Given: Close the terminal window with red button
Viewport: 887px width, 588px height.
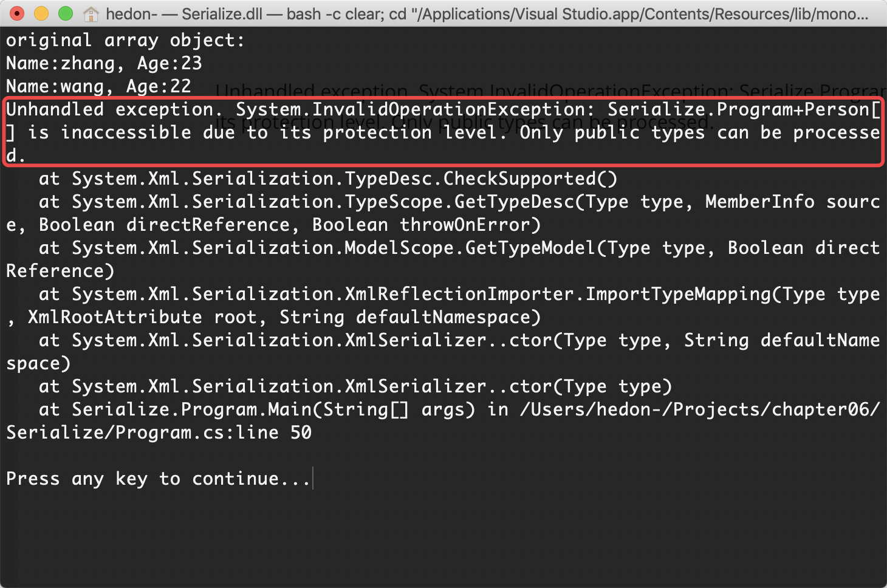Looking at the screenshot, I should tap(18, 13).
